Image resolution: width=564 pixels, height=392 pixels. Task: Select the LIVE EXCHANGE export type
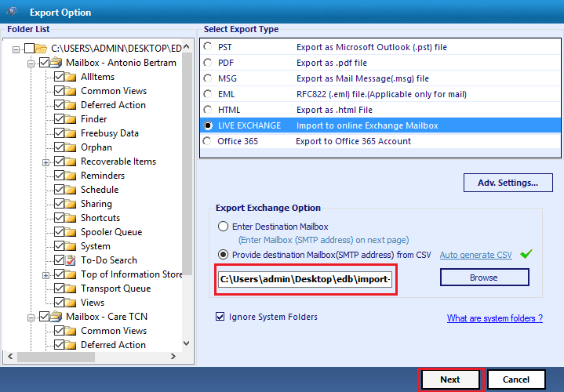[380, 125]
